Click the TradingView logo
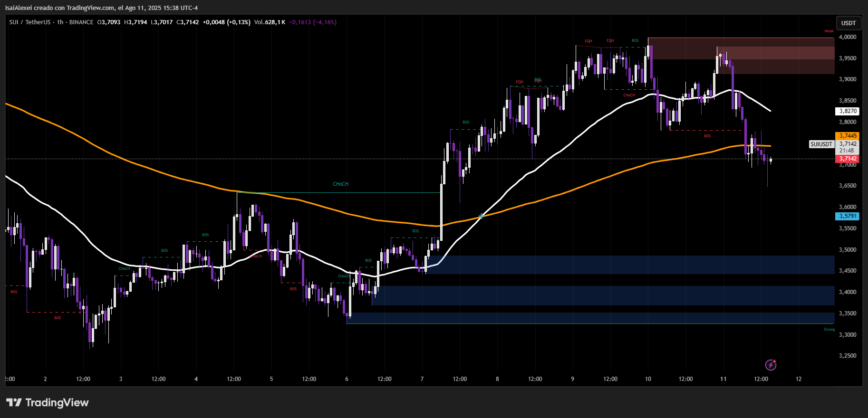The width and height of the screenshot is (868, 418). (x=48, y=403)
